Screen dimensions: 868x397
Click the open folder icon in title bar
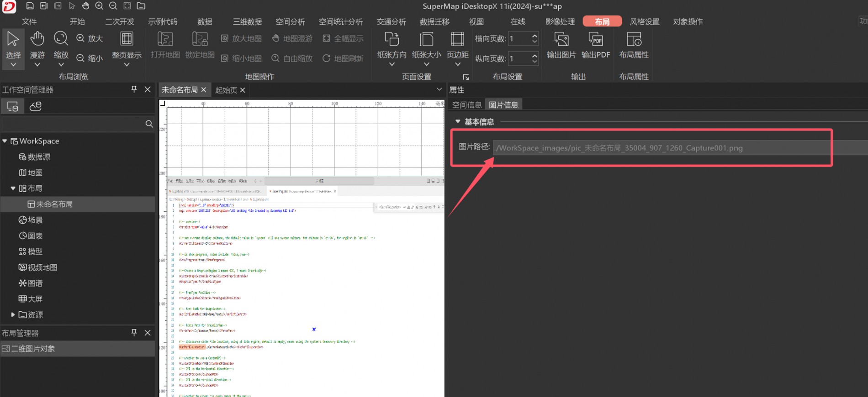pyautogui.click(x=141, y=6)
